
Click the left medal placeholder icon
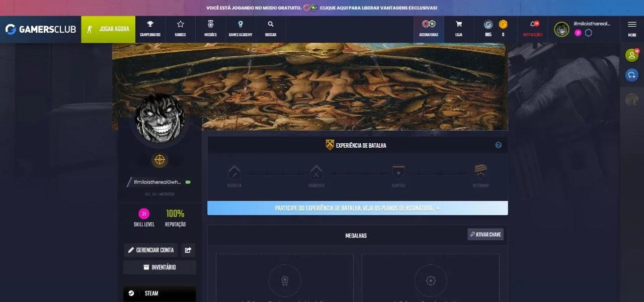tap(285, 280)
